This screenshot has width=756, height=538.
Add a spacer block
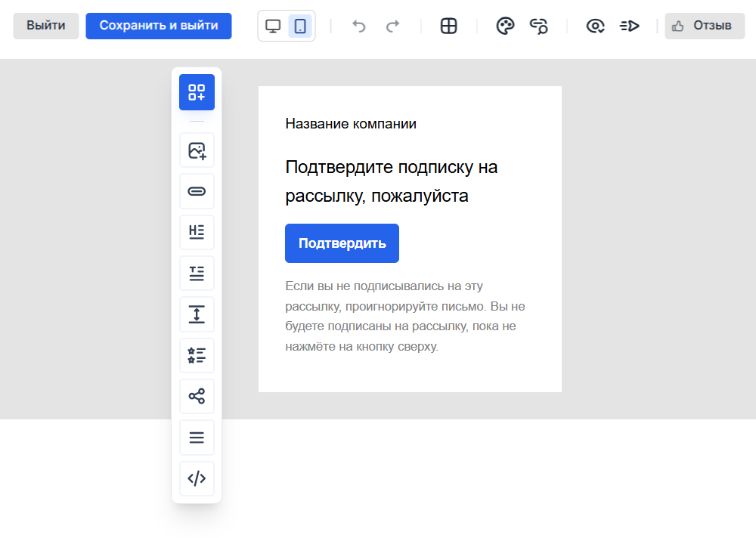pos(197,314)
